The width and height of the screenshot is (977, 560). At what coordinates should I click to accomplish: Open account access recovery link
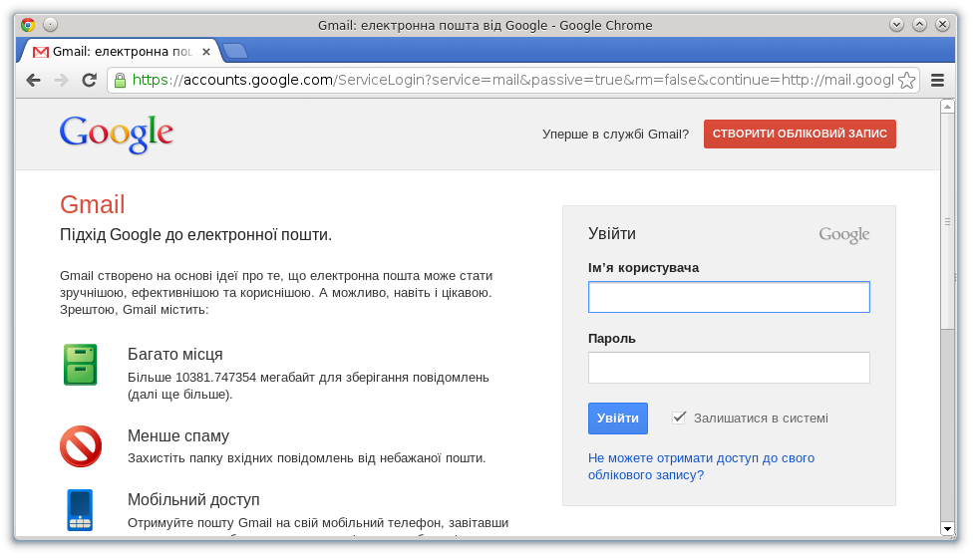pyautogui.click(x=702, y=466)
